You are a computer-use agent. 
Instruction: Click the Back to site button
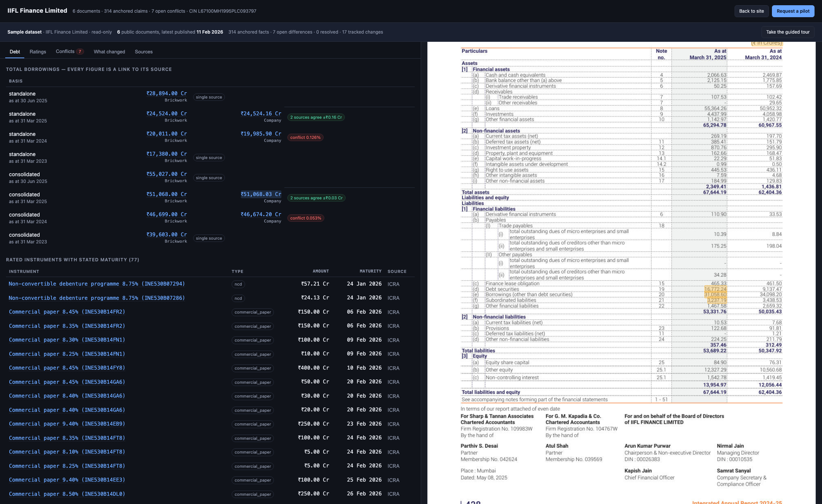(751, 11)
